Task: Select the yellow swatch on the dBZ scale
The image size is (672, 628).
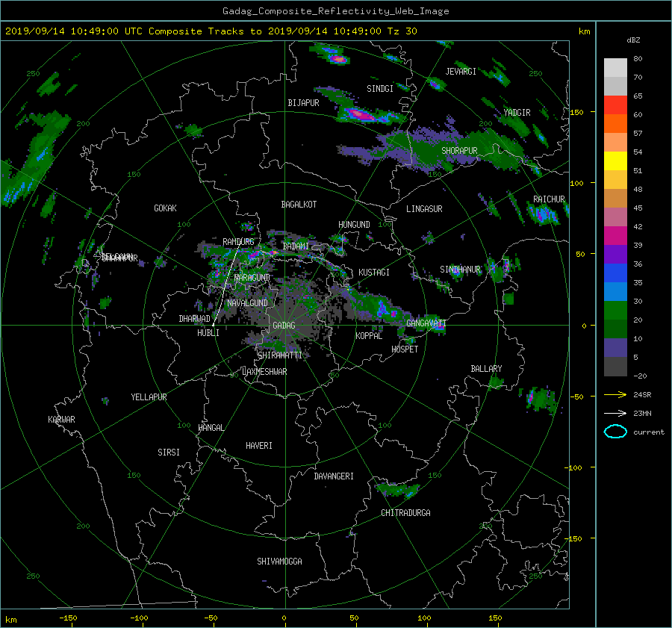Action: tap(615, 161)
